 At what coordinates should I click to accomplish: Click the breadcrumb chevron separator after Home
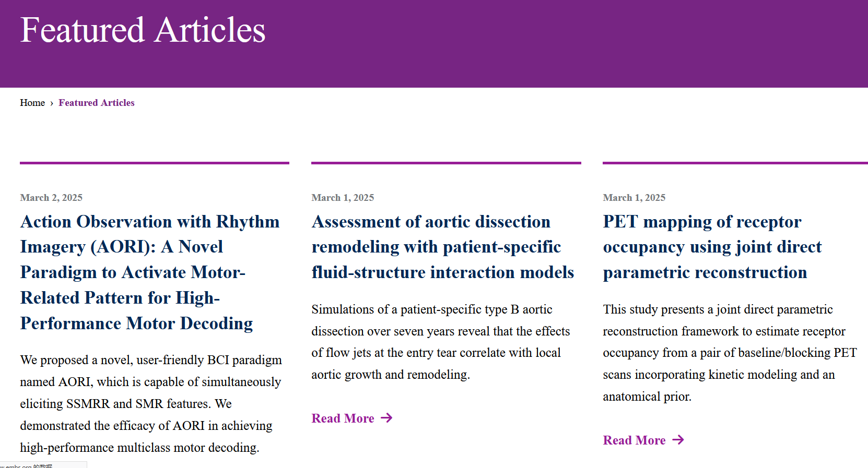[x=52, y=103]
